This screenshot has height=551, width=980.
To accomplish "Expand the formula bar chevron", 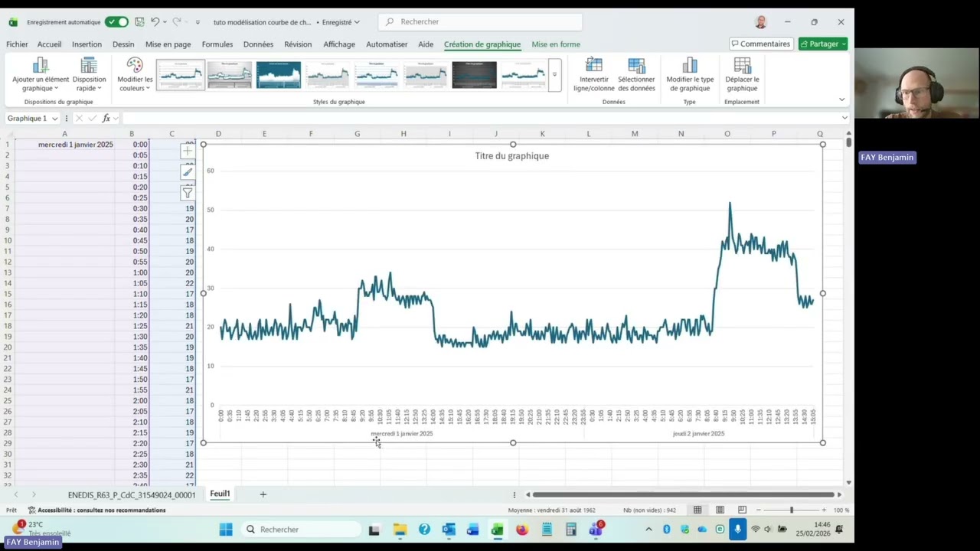I will coord(844,118).
